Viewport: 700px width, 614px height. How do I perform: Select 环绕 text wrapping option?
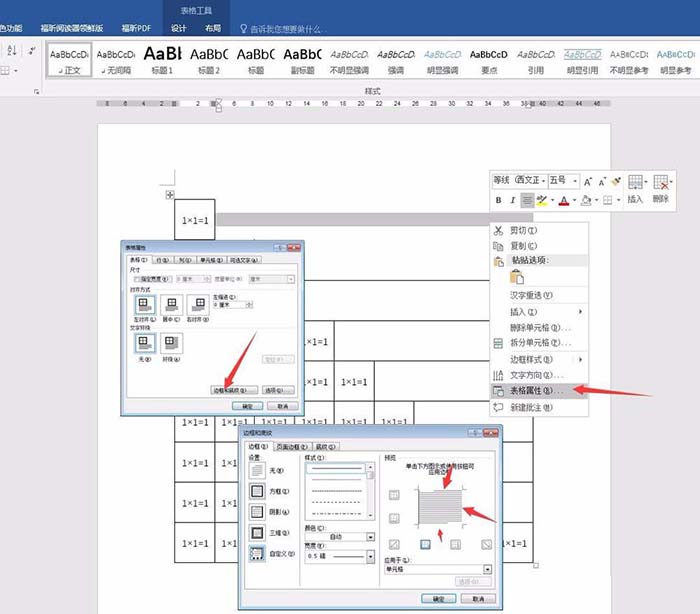[171, 344]
